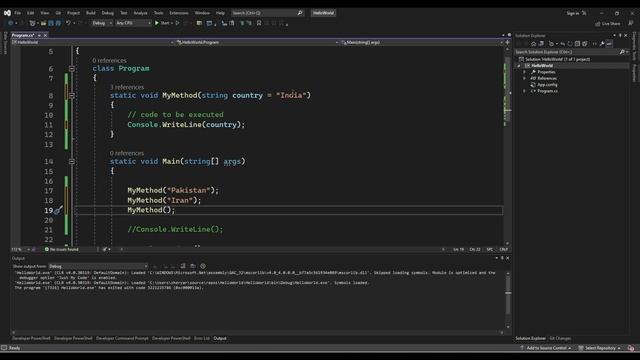This screenshot has height=360, width=640.
Task: Click the Navigate Backward toolbar icon
Action: point(11,23)
